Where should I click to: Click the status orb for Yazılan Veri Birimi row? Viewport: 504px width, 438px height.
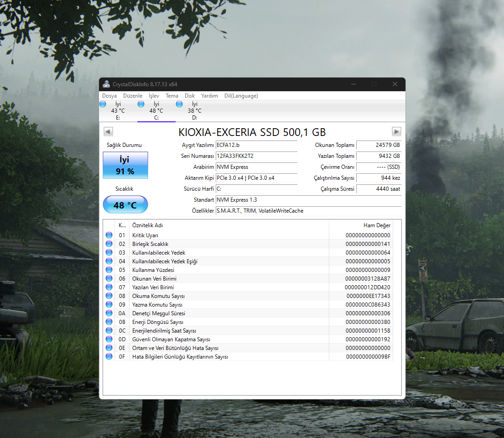tap(109, 287)
